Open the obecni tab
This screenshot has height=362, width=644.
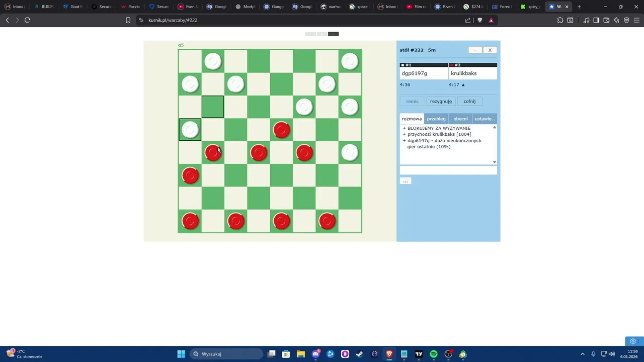tap(460, 119)
